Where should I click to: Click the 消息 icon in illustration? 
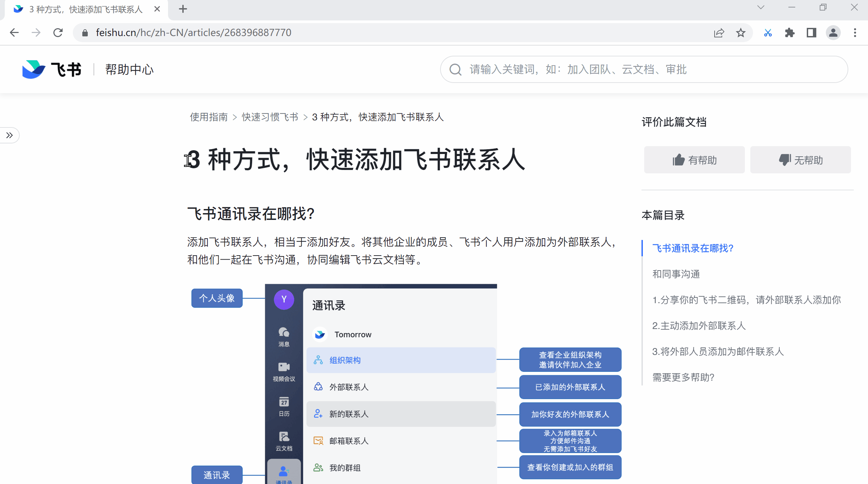284,336
